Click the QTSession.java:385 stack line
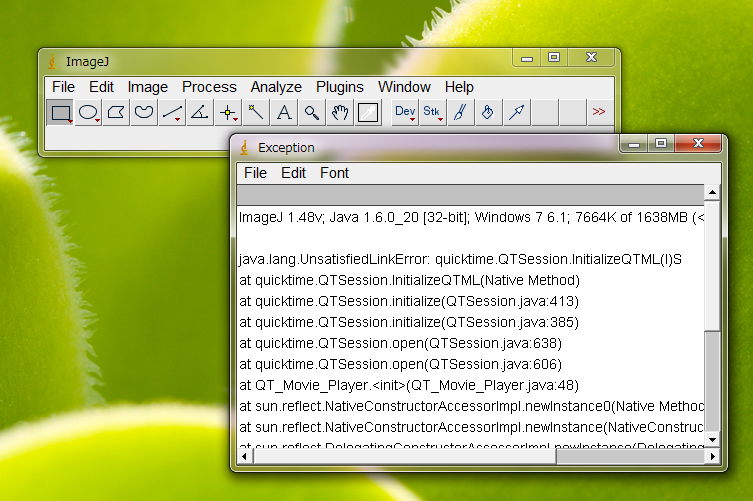Viewport: 753px width, 501px height. pyautogui.click(x=409, y=322)
